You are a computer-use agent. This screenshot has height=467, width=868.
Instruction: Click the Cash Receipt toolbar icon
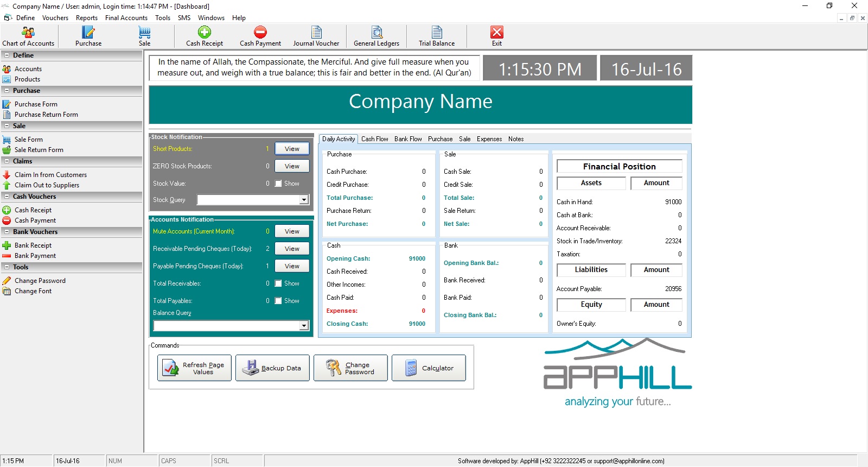pos(205,36)
